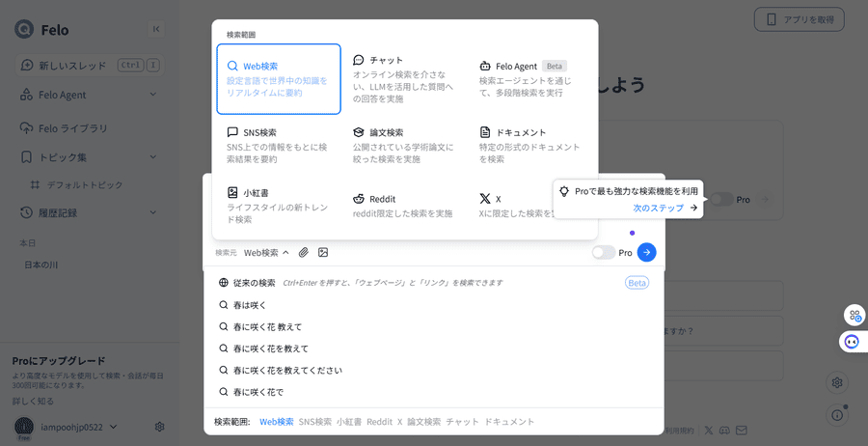Click 詳しく知る upgrade link

[x=33, y=402]
